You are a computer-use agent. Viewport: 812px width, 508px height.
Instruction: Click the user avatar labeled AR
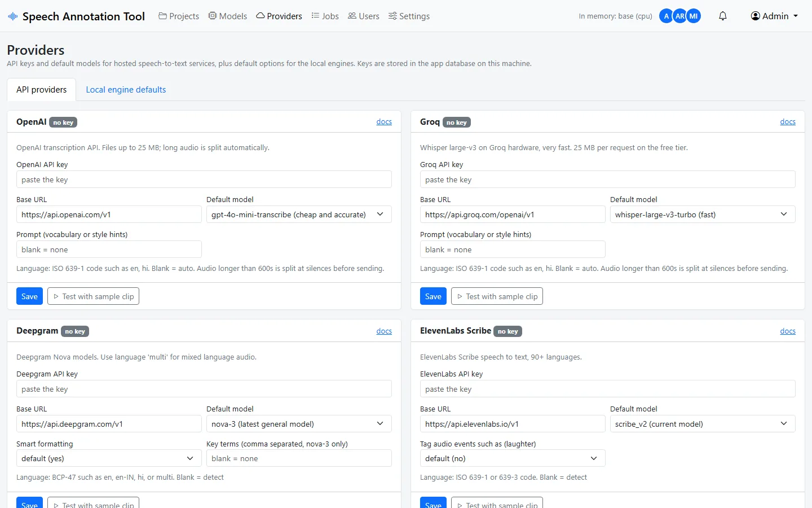tap(680, 16)
